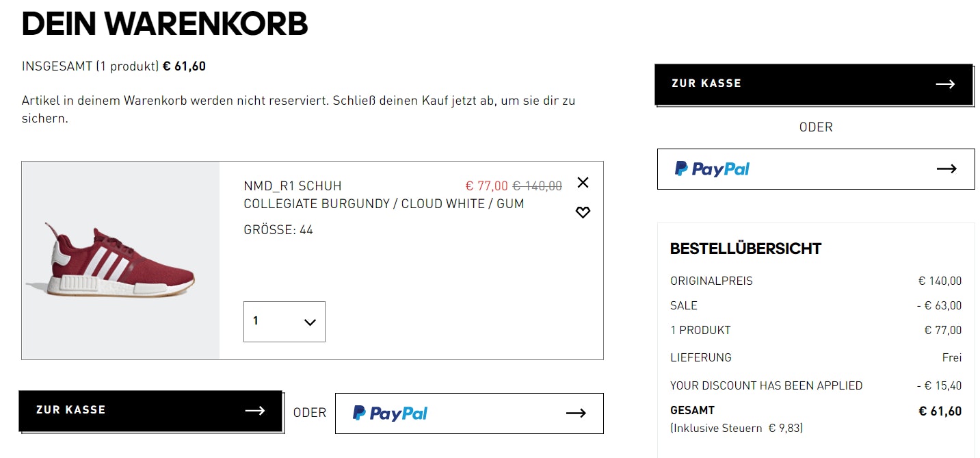Select the GESAMT total amount € 61,60
Viewport: 980px width, 458px height.
pyautogui.click(x=940, y=411)
